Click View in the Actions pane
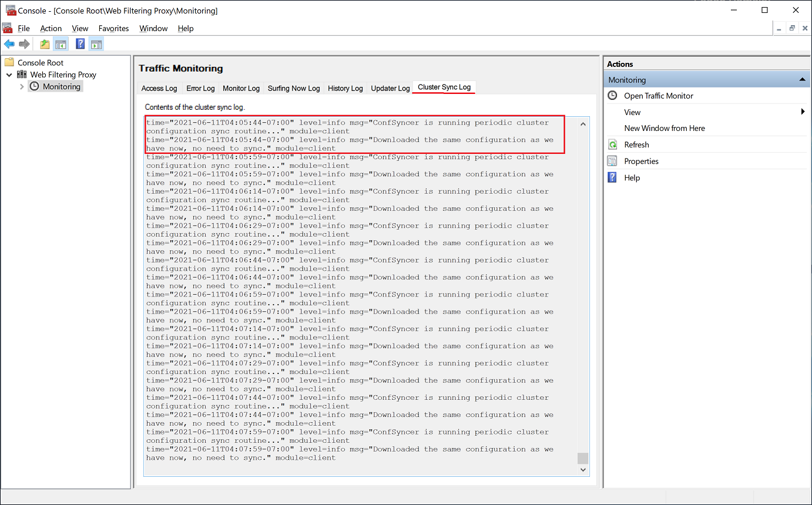 click(632, 112)
